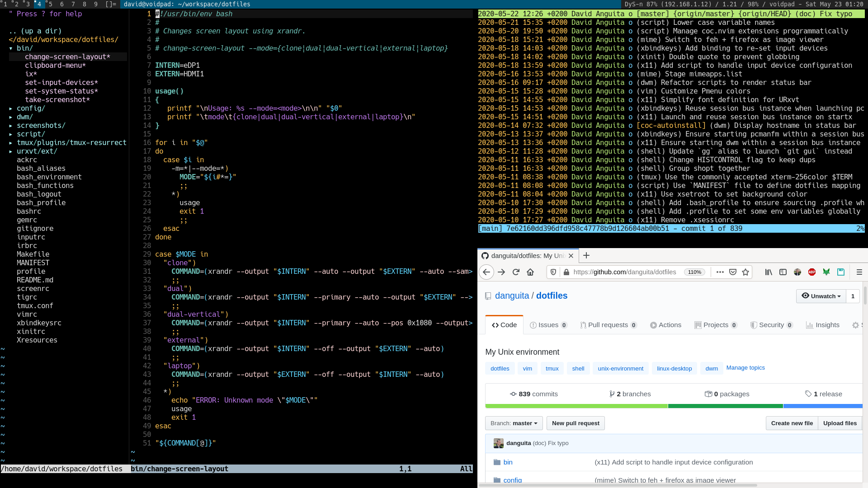
Task: Reset the 110% zoom badge
Action: pyautogui.click(x=694, y=272)
